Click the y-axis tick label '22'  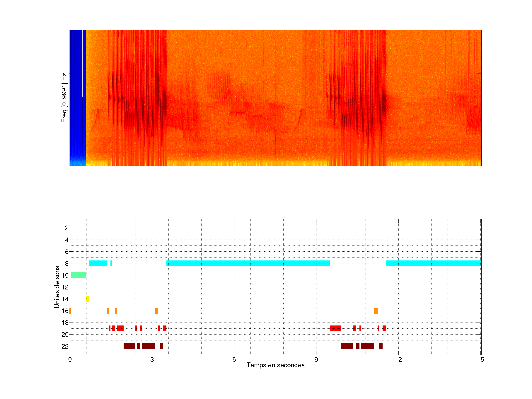(65, 346)
